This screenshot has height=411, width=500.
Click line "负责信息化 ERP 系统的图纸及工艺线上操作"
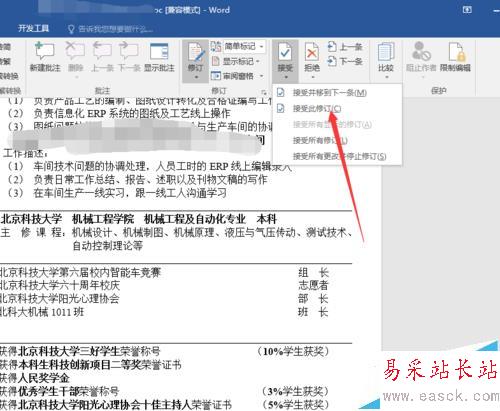coord(132,113)
